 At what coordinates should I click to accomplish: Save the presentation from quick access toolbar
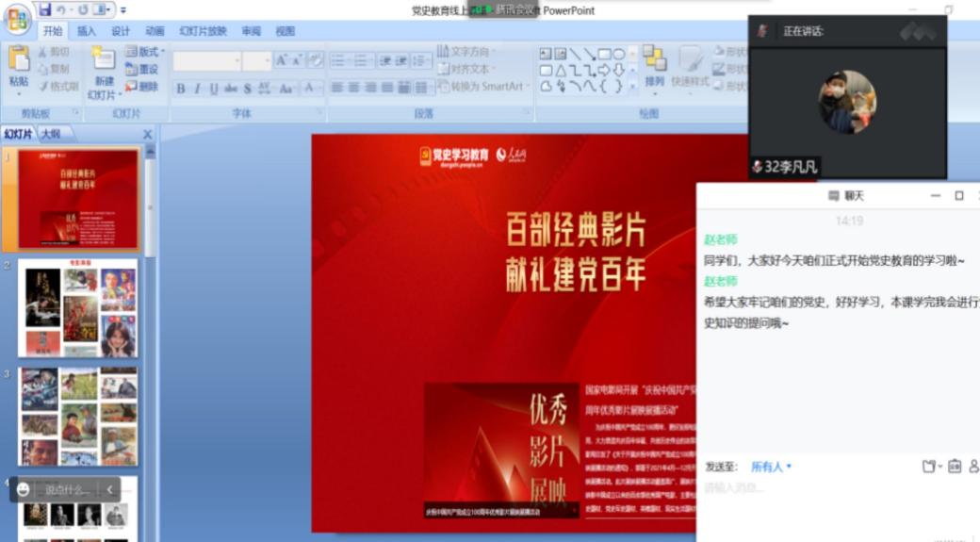45,9
